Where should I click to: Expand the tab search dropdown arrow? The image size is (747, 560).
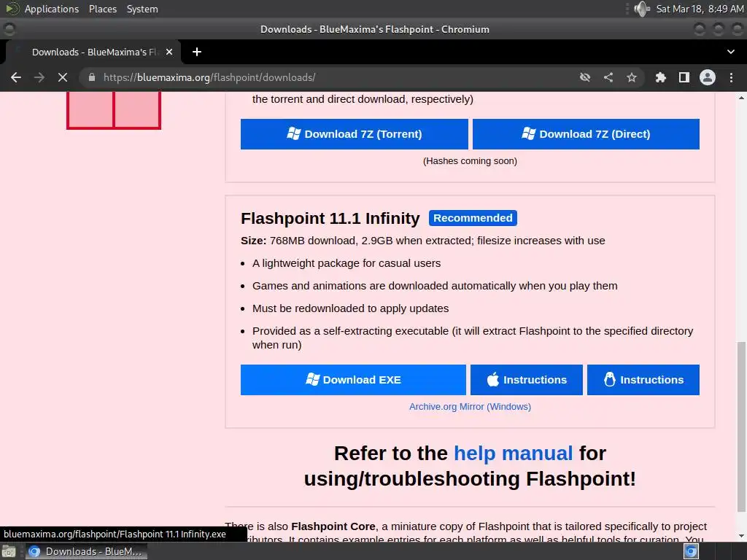pos(731,52)
